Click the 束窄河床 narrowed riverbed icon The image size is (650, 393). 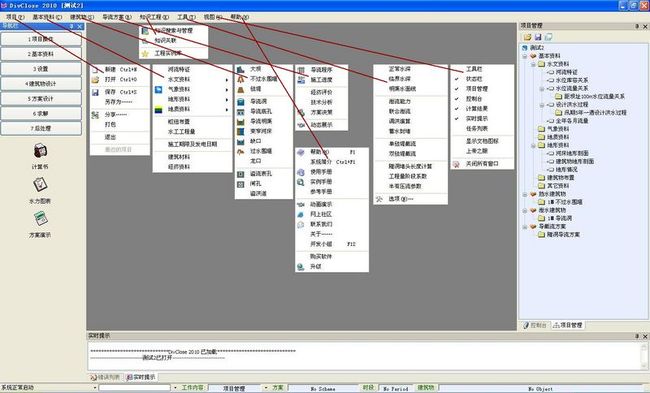240,131
